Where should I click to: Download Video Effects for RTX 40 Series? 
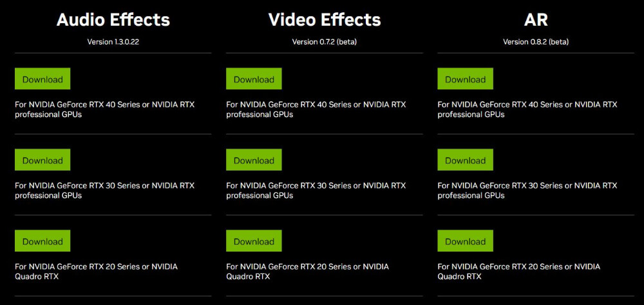coord(254,79)
